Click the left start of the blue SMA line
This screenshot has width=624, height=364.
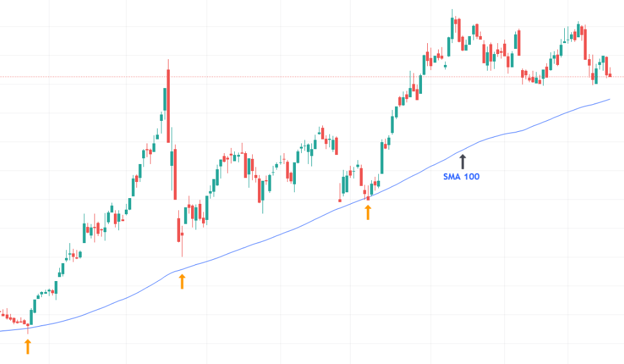tap(2, 331)
